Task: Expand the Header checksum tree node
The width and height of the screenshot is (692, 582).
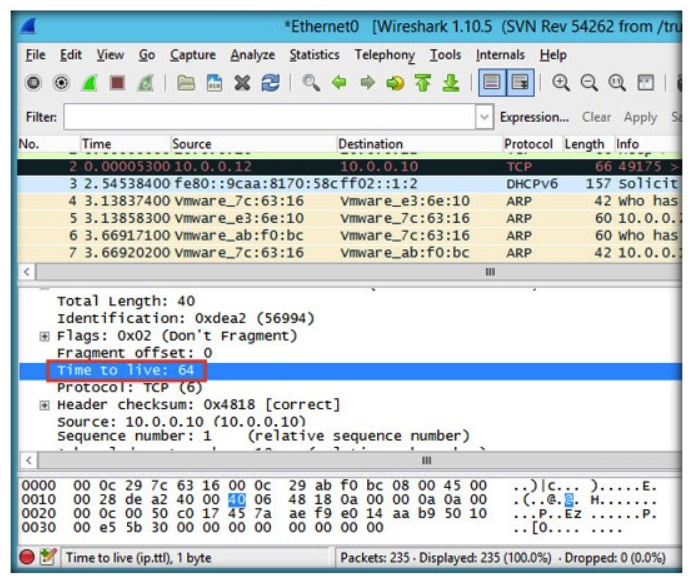Action: [44, 405]
